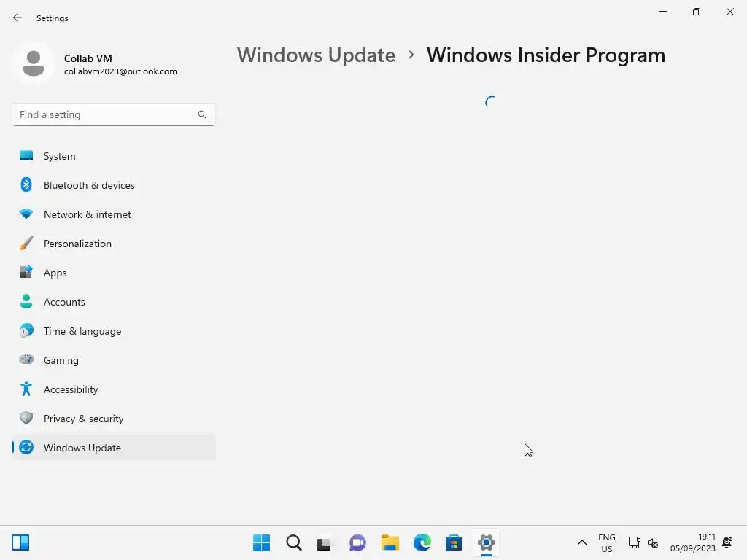747x560 pixels.
Task: Open Chat (Teams) from taskbar
Action: point(357,542)
